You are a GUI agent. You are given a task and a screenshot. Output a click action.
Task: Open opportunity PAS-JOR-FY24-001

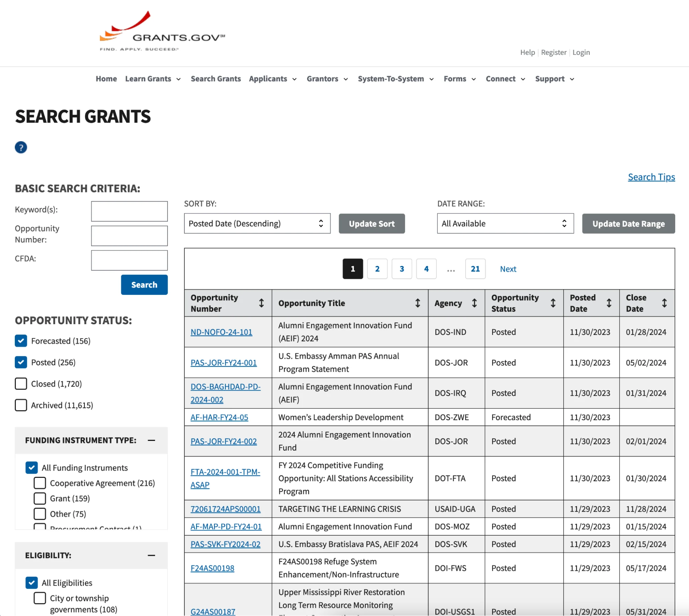coord(223,363)
